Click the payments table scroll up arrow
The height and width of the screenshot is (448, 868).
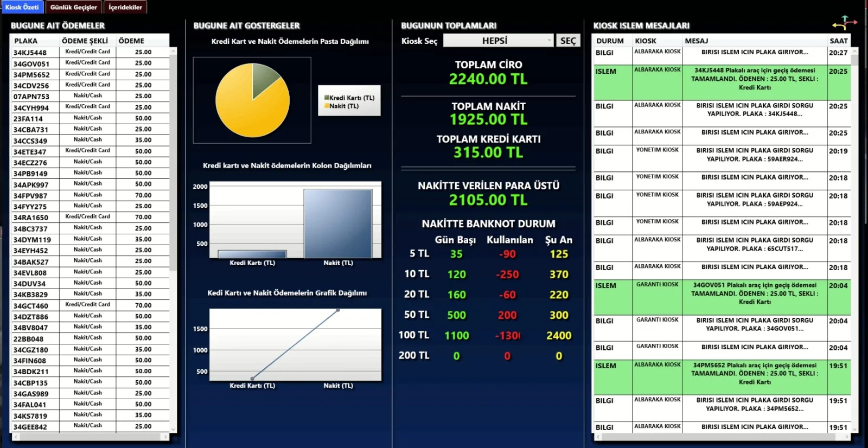174,51
